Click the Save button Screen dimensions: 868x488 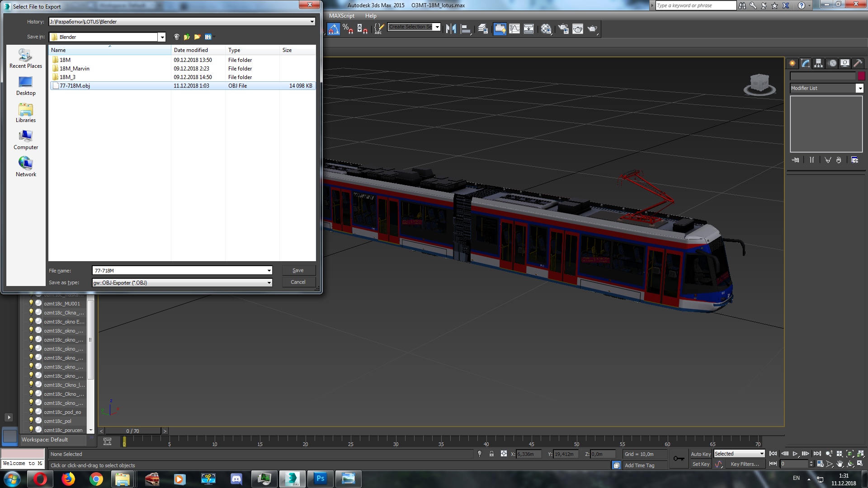298,270
